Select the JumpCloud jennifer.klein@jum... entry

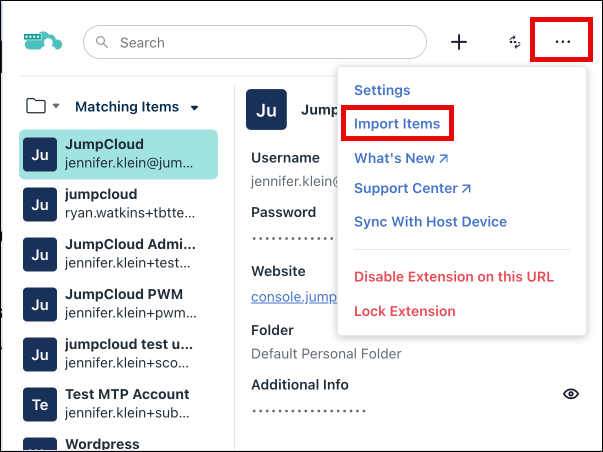118,154
